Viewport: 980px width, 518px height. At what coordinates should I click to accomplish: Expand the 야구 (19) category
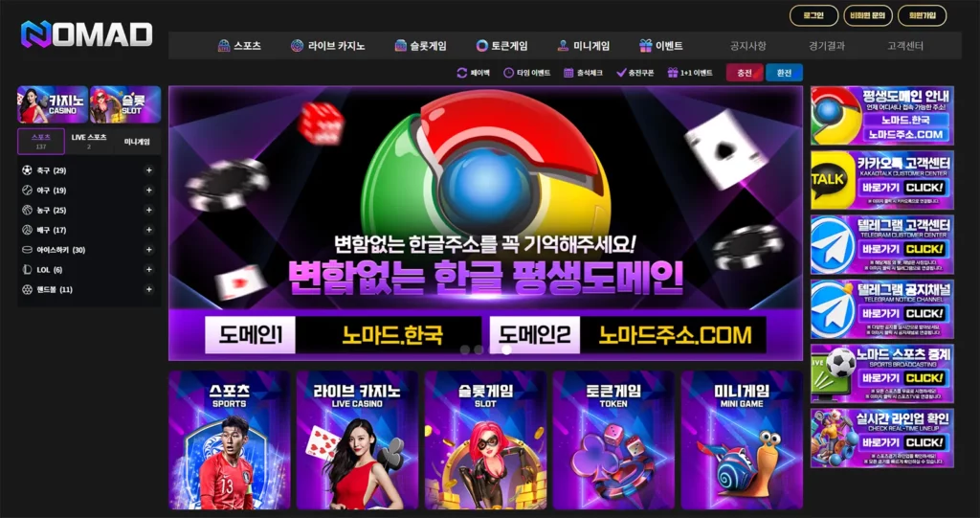148,191
